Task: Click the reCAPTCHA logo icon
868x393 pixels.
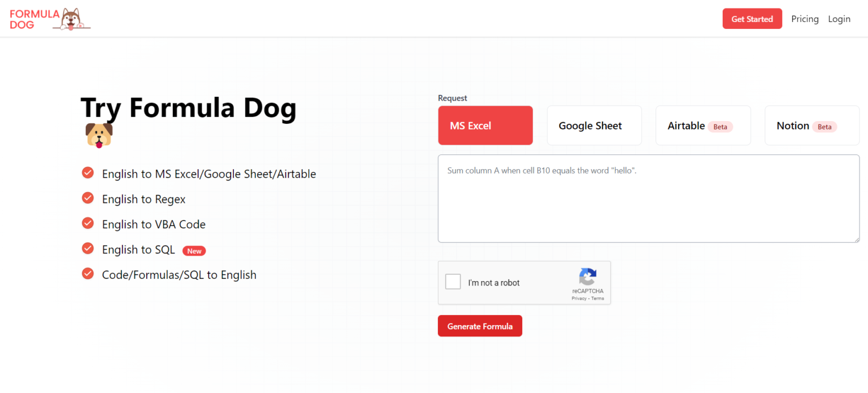Action: pos(588,277)
